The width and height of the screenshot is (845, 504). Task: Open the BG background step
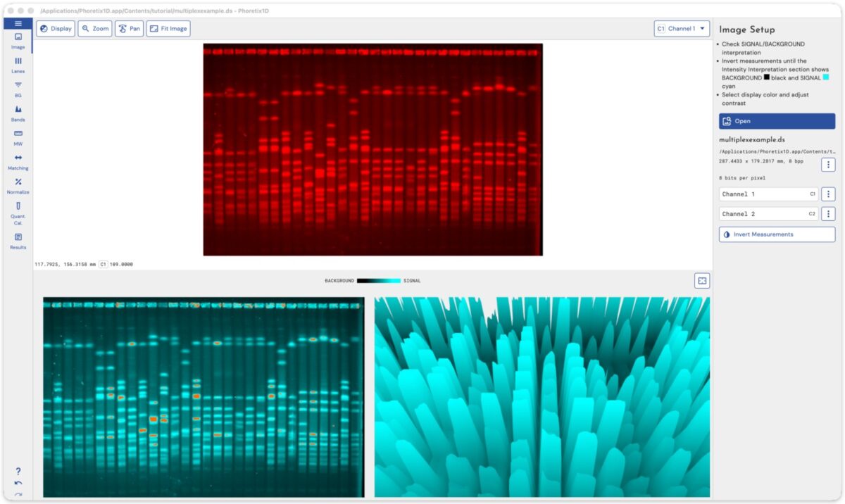(x=18, y=89)
